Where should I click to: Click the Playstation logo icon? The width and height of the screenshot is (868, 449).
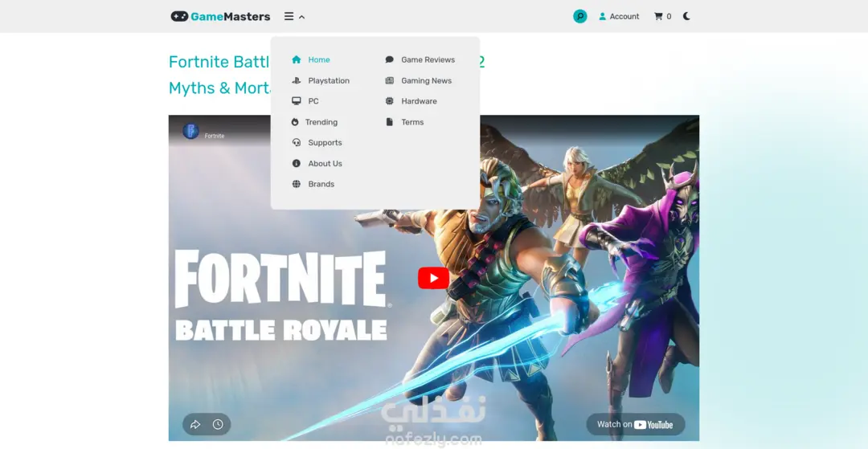coord(296,81)
